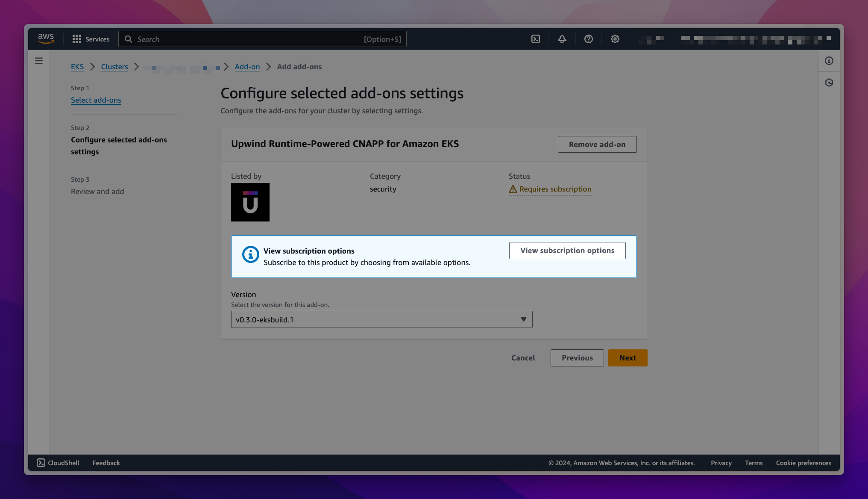Screen dimensions: 868x499
Task: Click the warning triangle status icon
Action: pos(513,189)
